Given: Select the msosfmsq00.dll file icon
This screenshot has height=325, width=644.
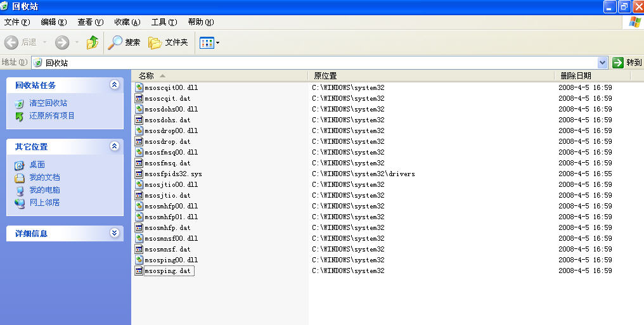Looking at the screenshot, I should coord(139,152).
